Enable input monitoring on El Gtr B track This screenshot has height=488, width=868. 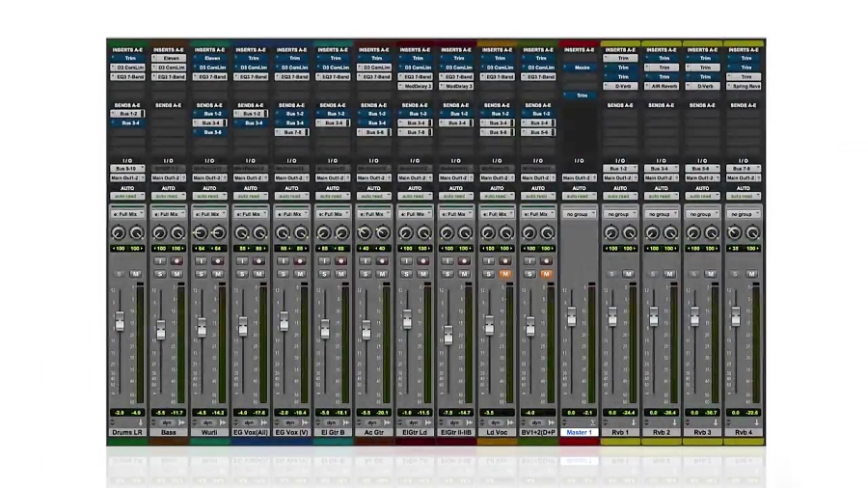coord(324,260)
